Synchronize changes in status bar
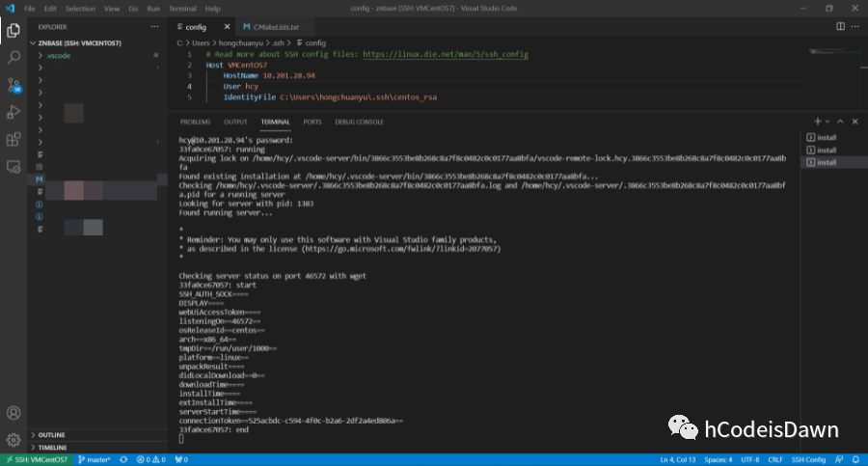The image size is (868, 466). [123, 460]
